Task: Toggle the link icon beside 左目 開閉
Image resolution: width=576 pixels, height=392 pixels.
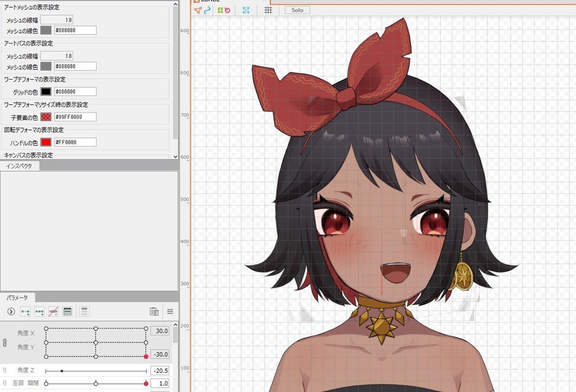Action: 5,383
